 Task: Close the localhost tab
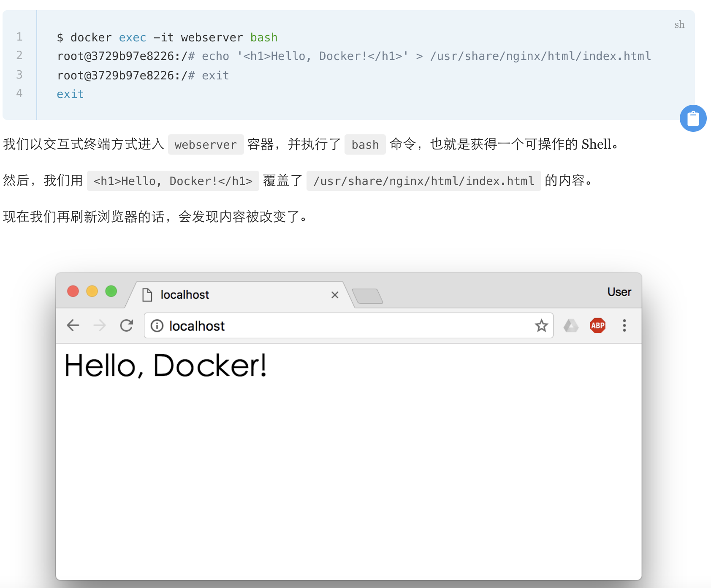pos(335,295)
